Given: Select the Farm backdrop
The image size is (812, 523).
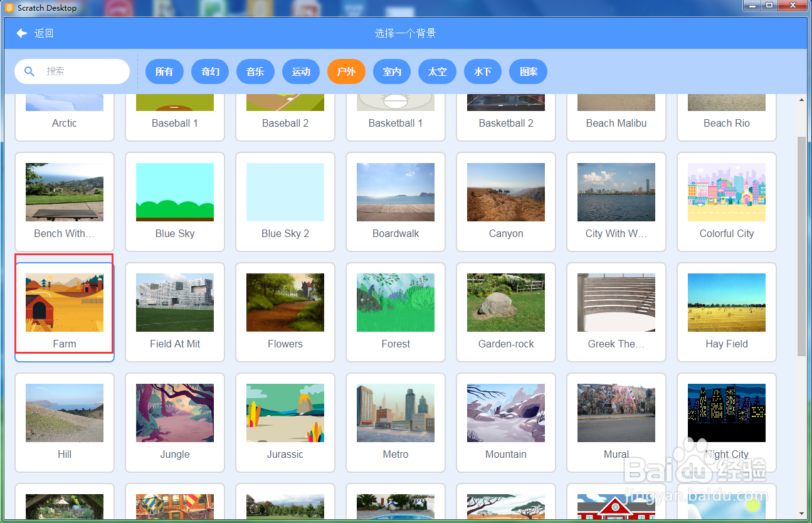Looking at the screenshot, I should tap(65, 312).
